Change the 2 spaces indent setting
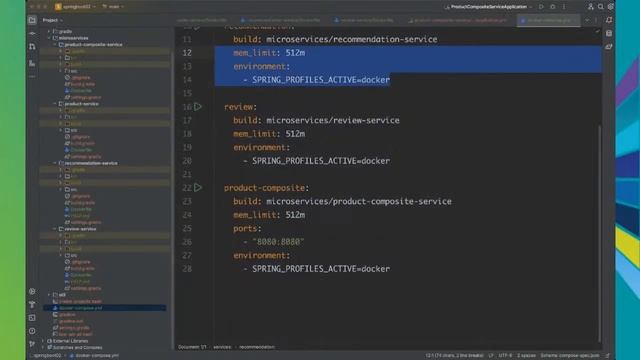 (x=526, y=356)
